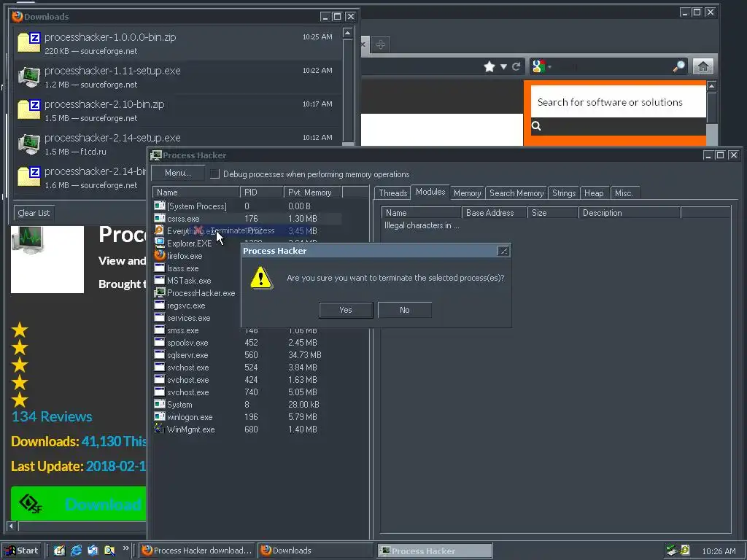The width and height of the screenshot is (747, 560).
Task: Expand quick launch chevron on taskbar
Action: pyautogui.click(x=125, y=548)
